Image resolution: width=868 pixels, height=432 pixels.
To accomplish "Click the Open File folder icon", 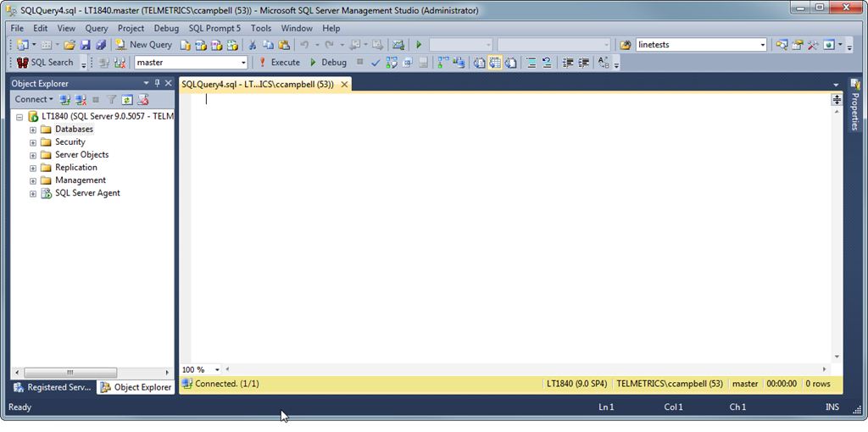I will 70,45.
